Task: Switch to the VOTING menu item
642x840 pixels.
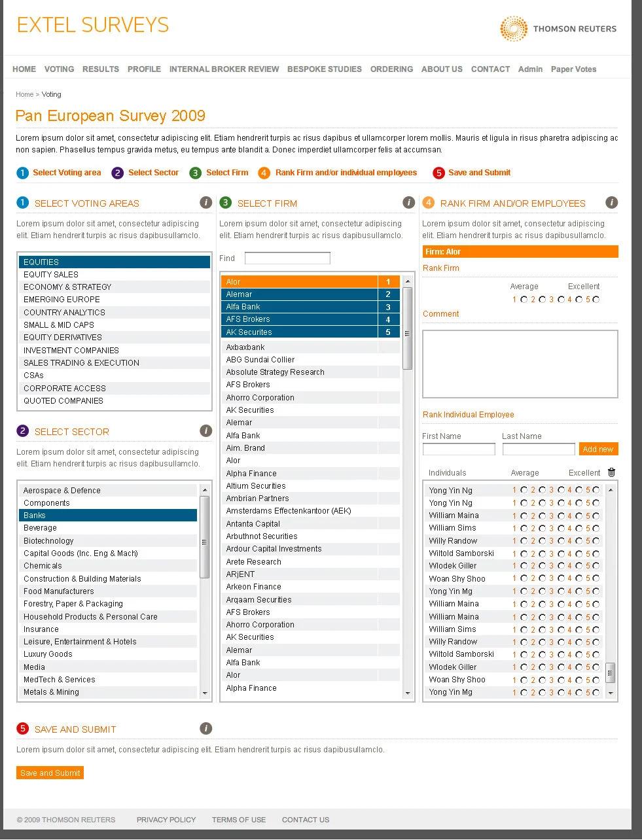Action: 59,69
